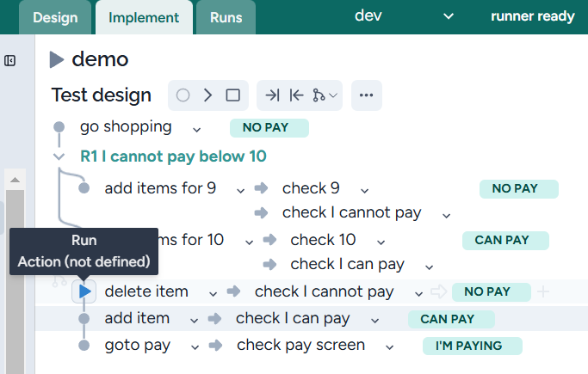Click the right chevron step icon in toolbar
Image resolution: width=588 pixels, height=374 pixels.
pos(207,95)
